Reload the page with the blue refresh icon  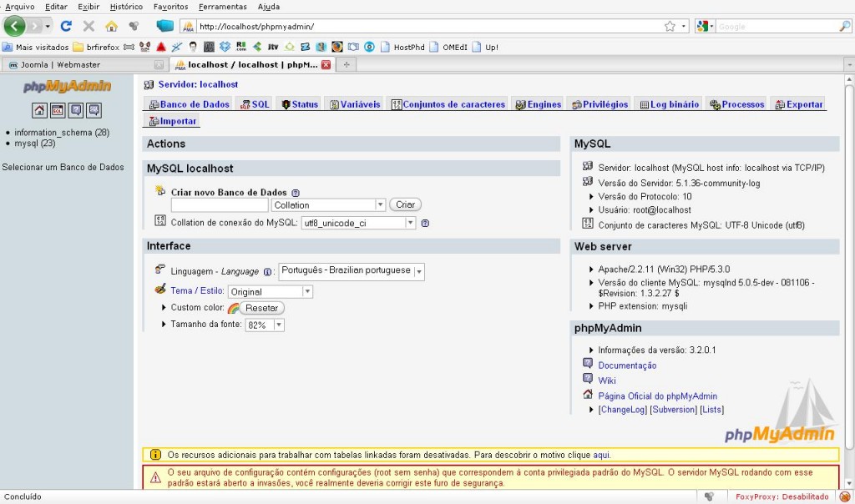pyautogui.click(x=66, y=26)
